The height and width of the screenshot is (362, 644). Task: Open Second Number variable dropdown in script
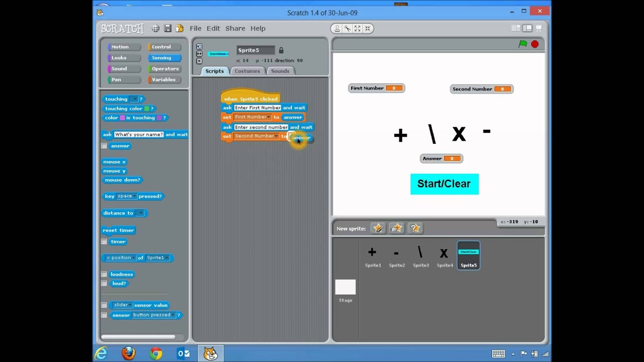click(x=256, y=136)
